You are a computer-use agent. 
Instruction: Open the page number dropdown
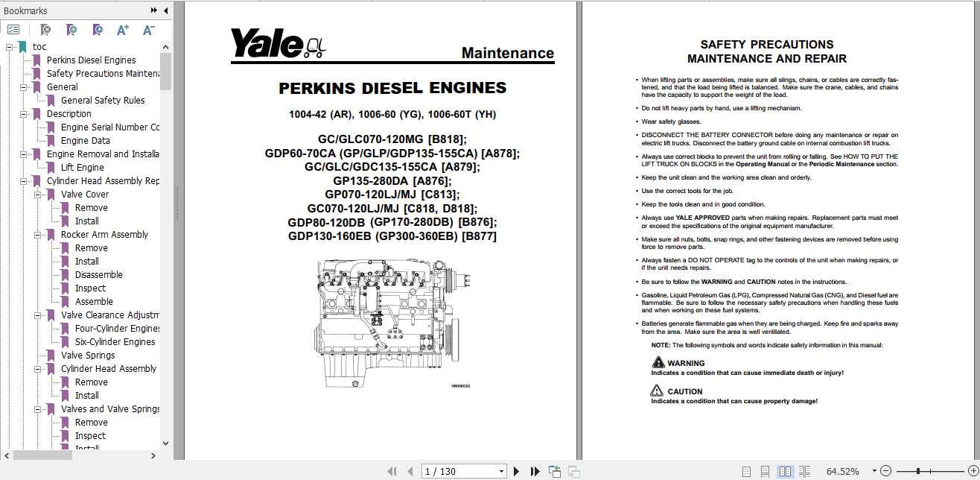click(x=501, y=471)
